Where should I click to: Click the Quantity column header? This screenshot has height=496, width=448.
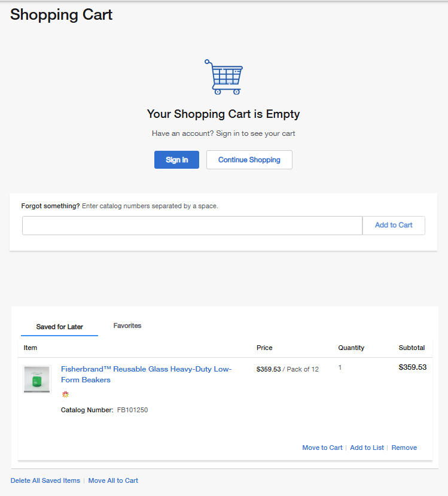(351, 348)
